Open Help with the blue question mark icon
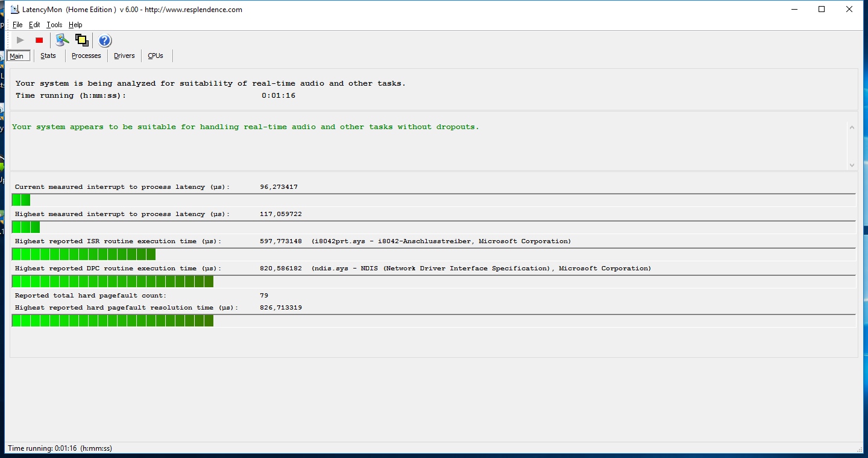 click(105, 40)
